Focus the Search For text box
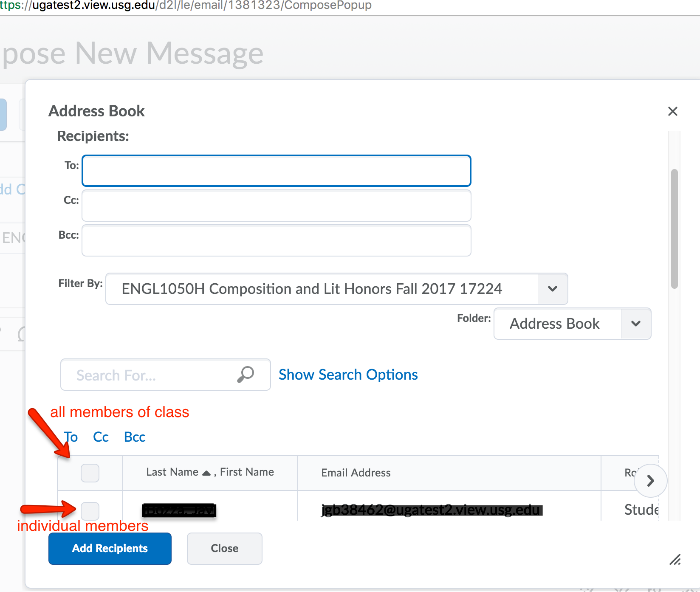This screenshot has width=700, height=592. coord(149,375)
